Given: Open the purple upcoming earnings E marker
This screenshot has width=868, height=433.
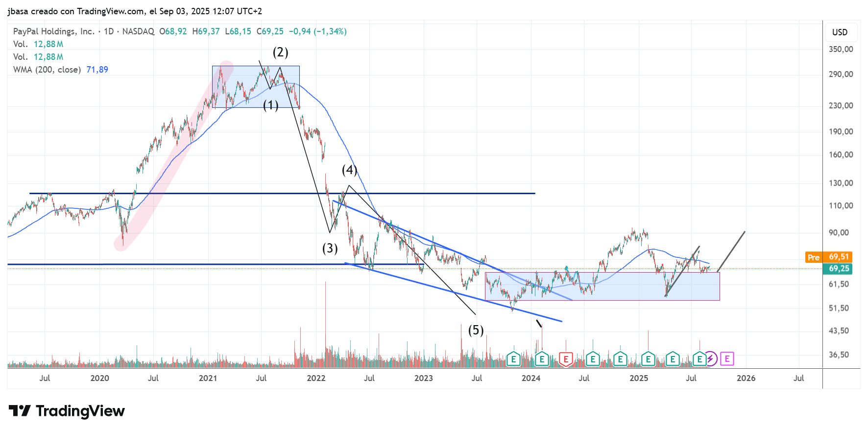Looking at the screenshot, I should click(727, 359).
